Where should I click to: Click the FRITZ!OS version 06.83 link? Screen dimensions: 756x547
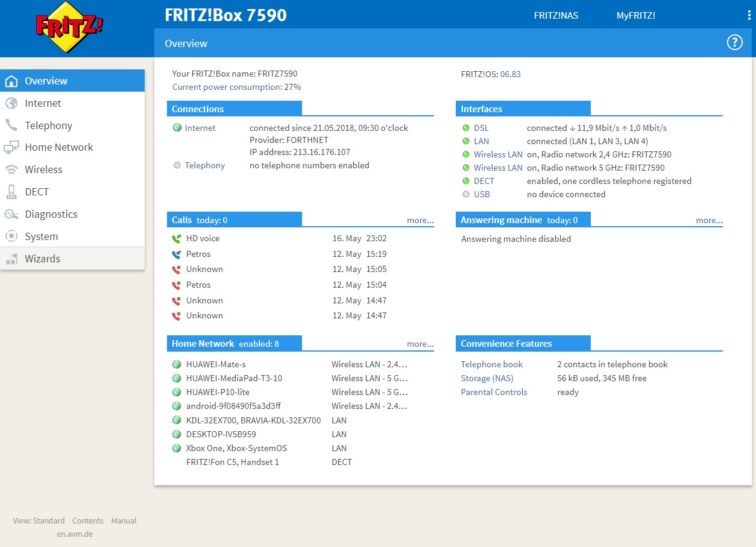(511, 74)
